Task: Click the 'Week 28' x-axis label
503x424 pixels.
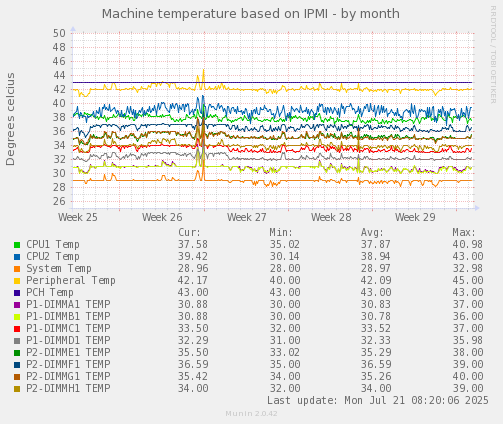Action: [x=331, y=217]
